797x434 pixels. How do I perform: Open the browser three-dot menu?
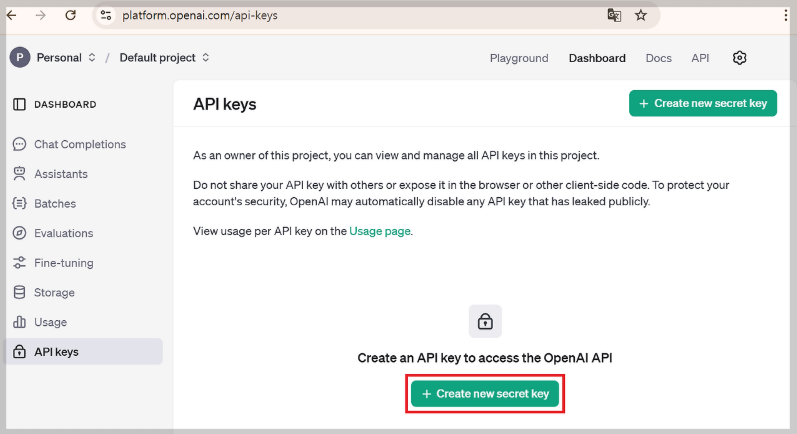click(786, 15)
